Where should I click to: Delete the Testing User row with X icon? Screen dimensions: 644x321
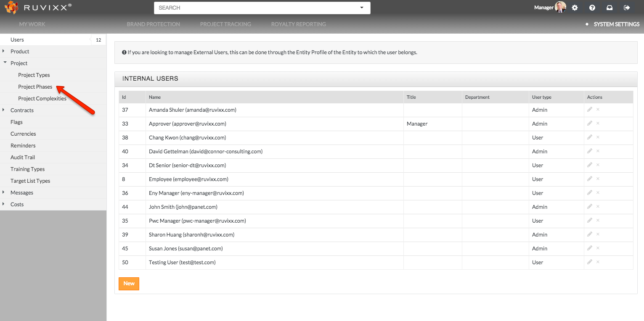(598, 262)
